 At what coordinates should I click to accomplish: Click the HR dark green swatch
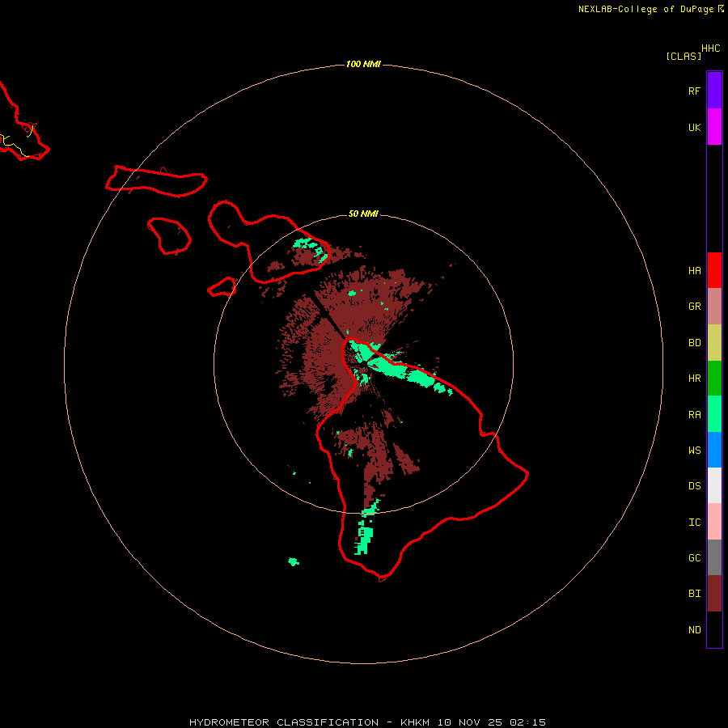tap(714, 379)
